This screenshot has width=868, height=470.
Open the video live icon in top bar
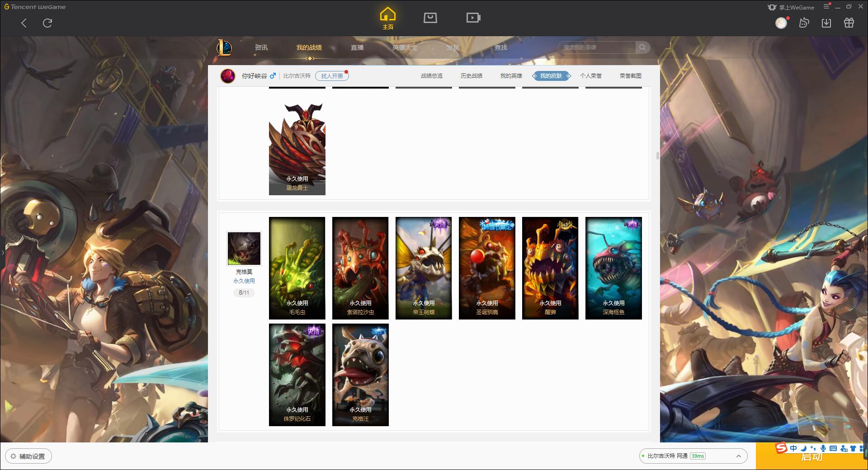[473, 18]
